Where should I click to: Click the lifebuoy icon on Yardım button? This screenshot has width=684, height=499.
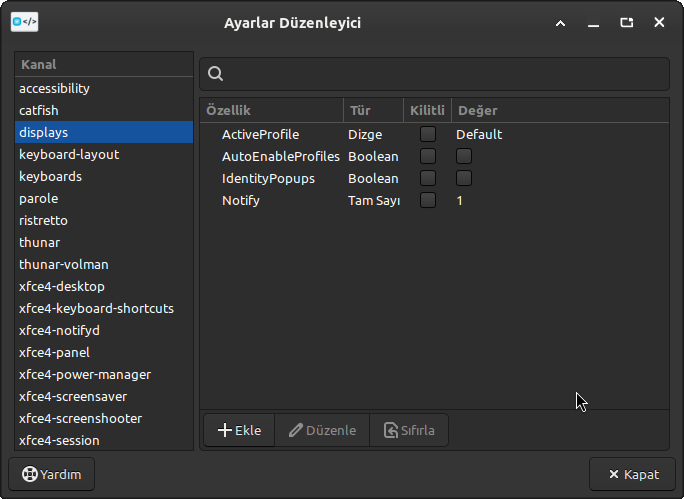point(30,474)
